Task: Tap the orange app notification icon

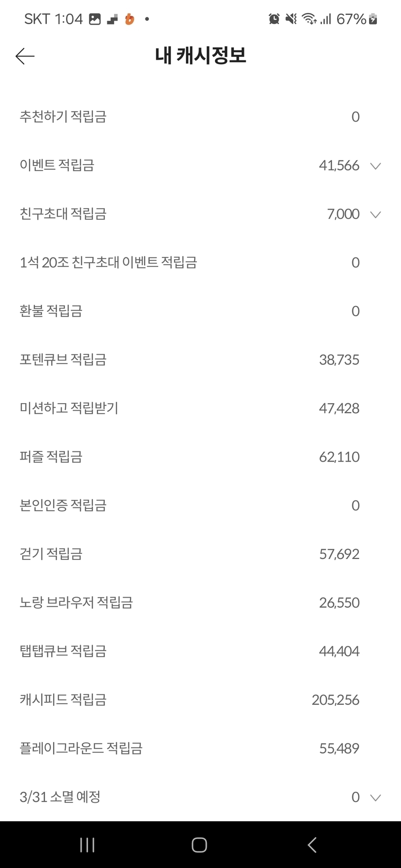Action: click(x=129, y=19)
